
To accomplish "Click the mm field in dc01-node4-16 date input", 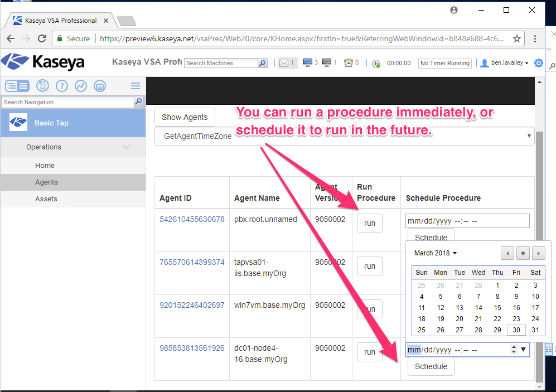I will 414,350.
